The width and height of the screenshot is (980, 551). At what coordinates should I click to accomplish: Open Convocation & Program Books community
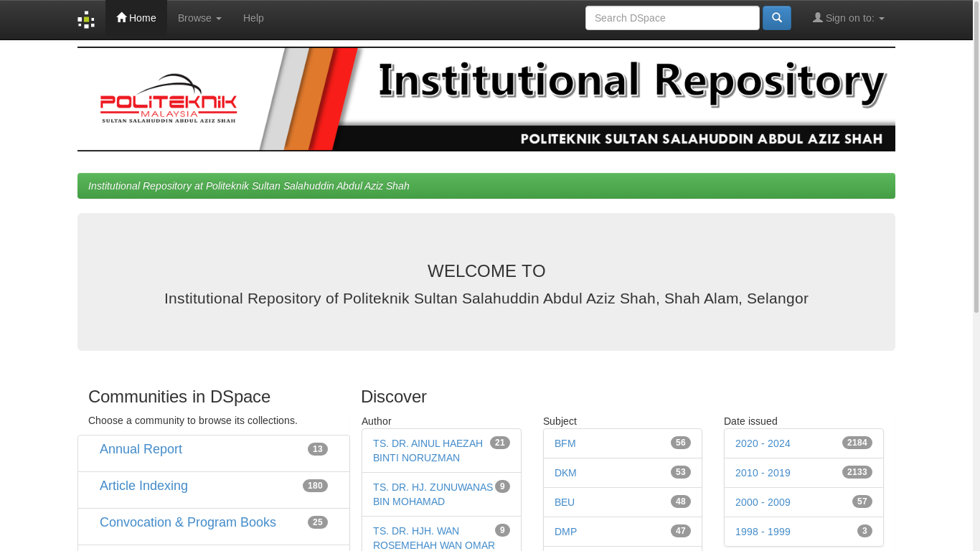click(x=188, y=522)
